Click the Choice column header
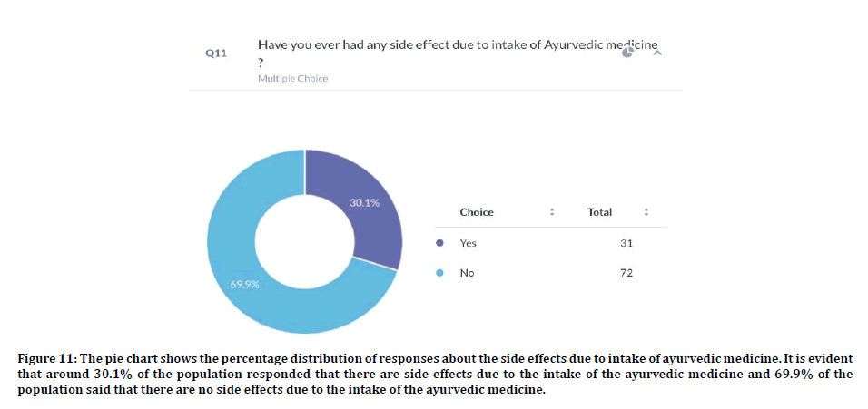The width and height of the screenshot is (868, 409). click(x=477, y=212)
